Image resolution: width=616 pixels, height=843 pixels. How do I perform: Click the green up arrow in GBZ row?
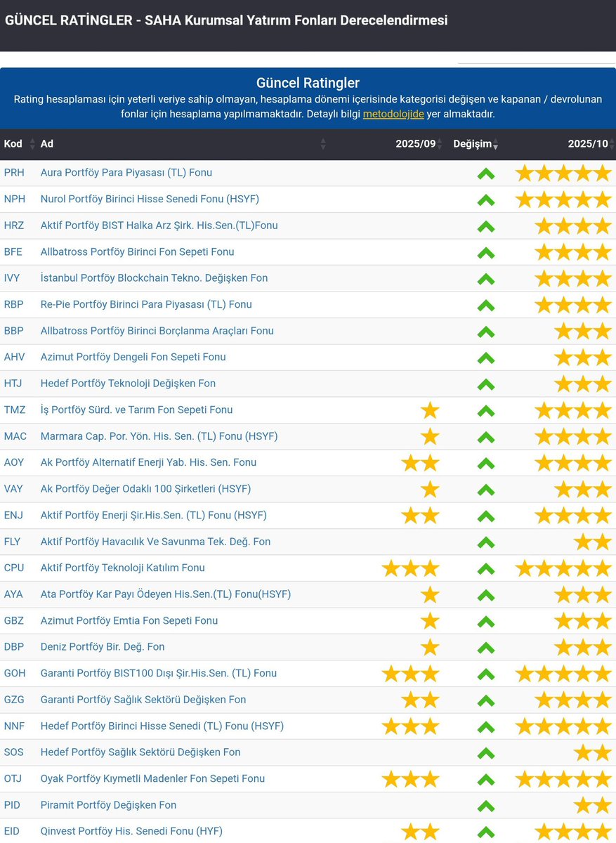point(486,621)
